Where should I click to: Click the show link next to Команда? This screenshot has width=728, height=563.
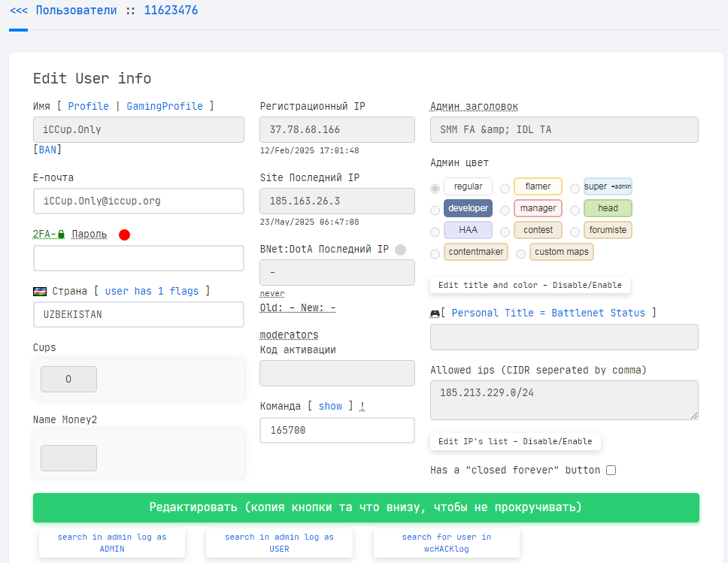331,406
